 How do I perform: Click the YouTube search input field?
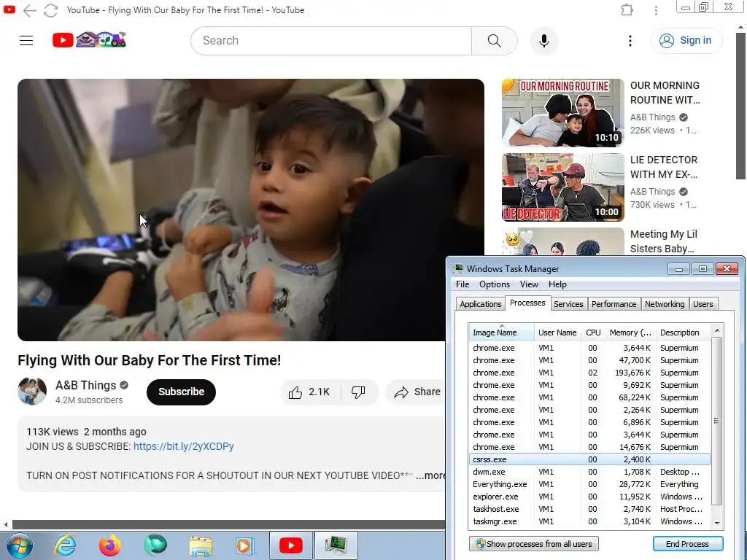click(x=331, y=41)
